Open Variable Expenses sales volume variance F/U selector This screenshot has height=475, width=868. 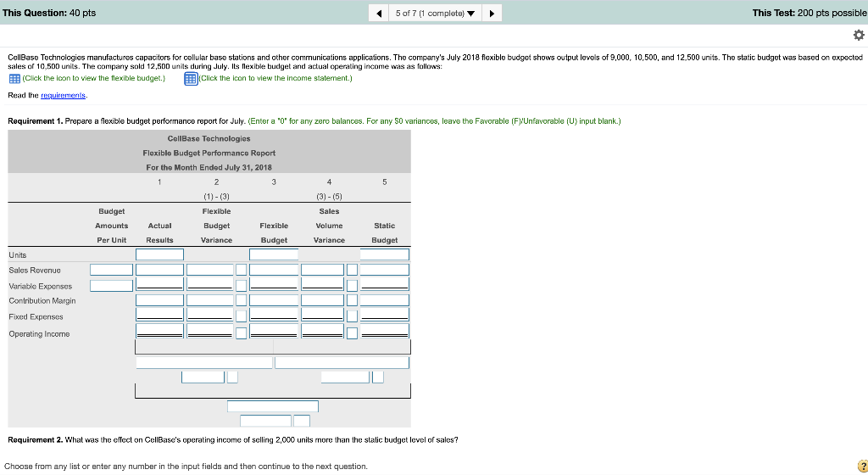tap(352, 286)
